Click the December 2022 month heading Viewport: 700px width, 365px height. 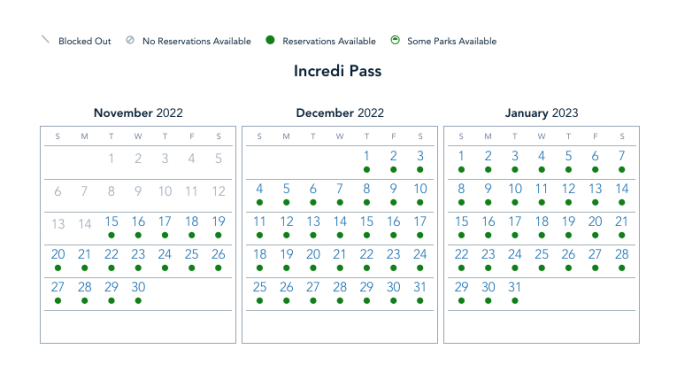[340, 113]
